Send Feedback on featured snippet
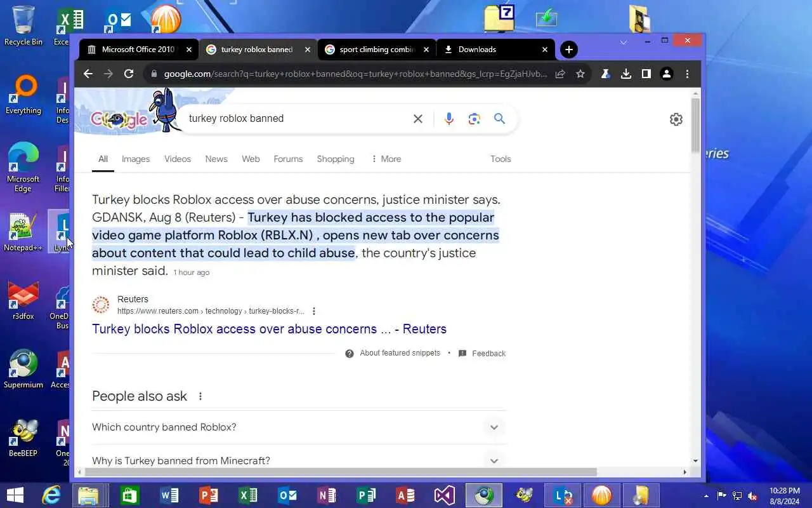Screen dimensions: 812x508 coord(482,353)
